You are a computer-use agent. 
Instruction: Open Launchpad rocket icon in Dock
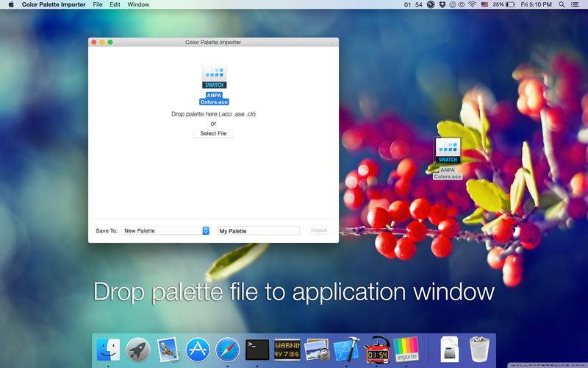click(x=138, y=350)
